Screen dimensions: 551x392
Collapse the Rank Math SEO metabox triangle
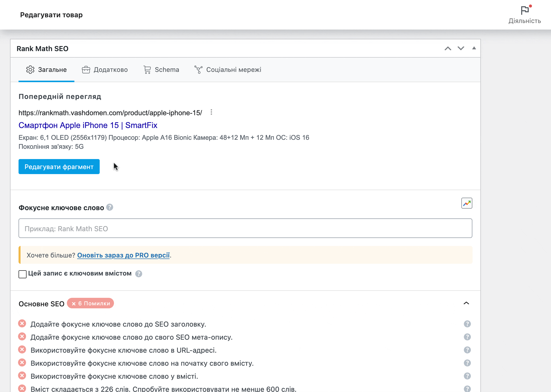coord(474,48)
